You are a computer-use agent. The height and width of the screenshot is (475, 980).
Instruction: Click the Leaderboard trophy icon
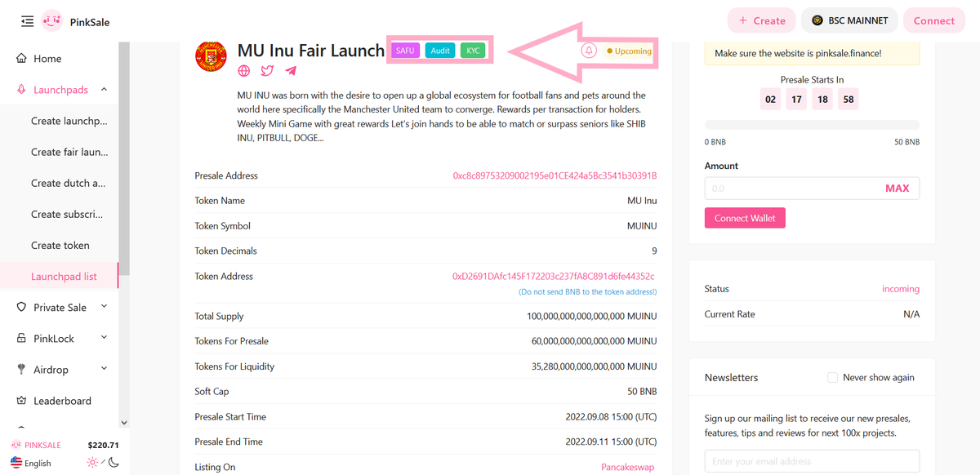(x=21, y=401)
